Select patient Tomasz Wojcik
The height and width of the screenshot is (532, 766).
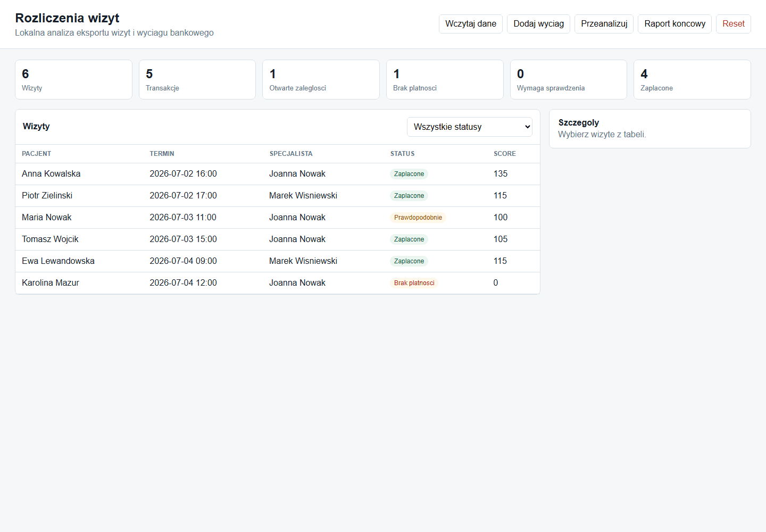[x=50, y=239]
